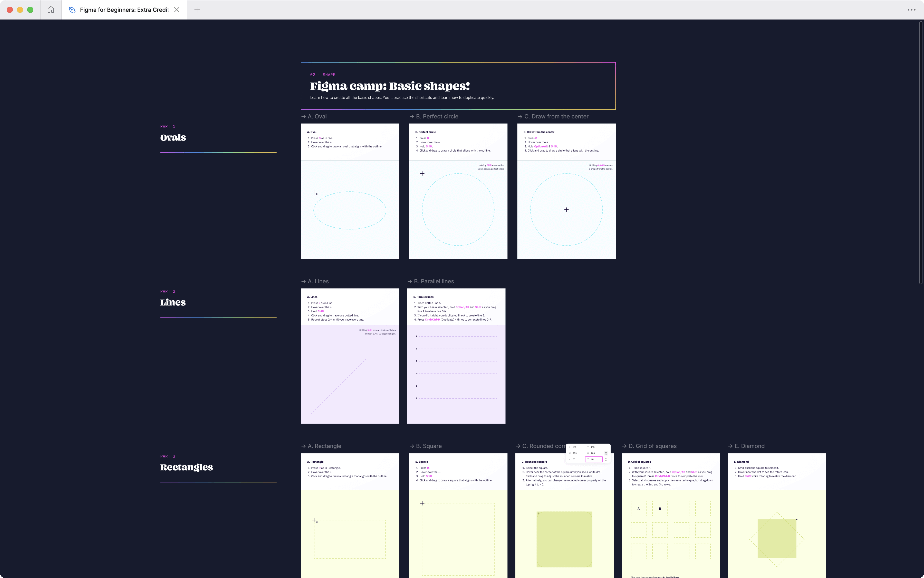This screenshot has height=578, width=924.
Task: Select the Figma for Beginners: Extra Credit tab
Action: [124, 10]
